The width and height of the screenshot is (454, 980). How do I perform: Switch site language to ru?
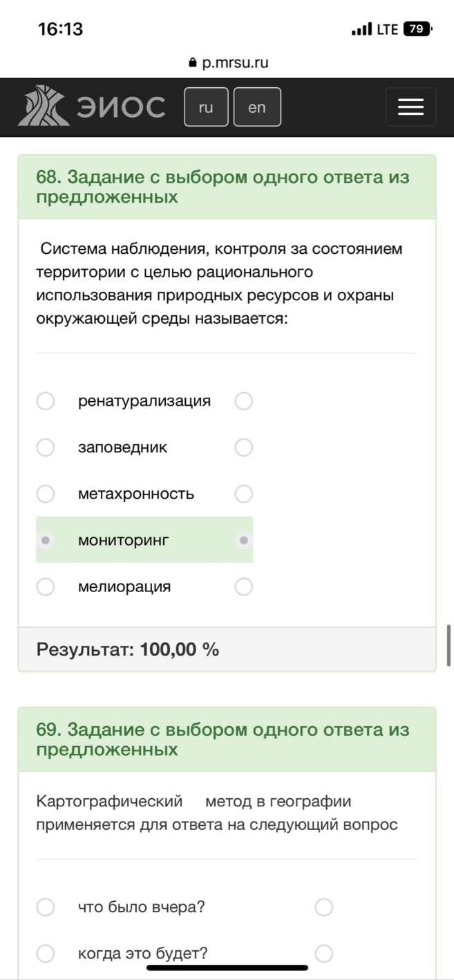click(x=206, y=107)
